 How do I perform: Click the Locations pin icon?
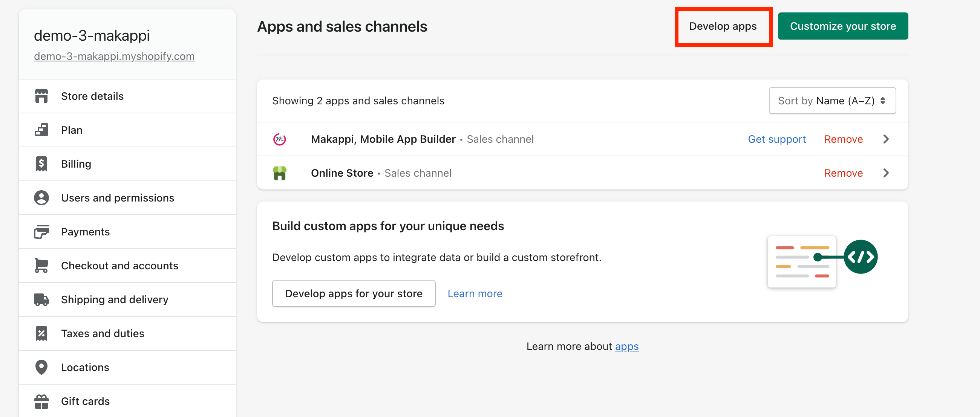(x=41, y=367)
